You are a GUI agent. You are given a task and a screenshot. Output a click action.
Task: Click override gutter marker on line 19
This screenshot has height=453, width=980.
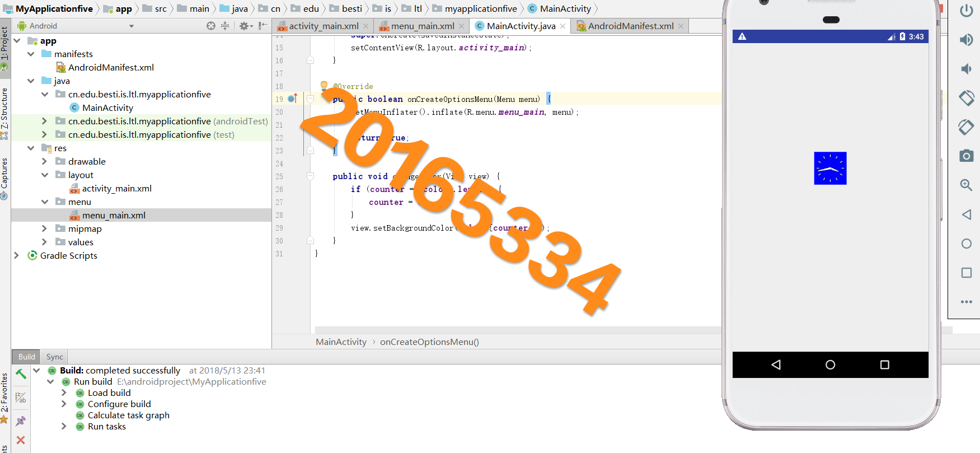[292, 99]
